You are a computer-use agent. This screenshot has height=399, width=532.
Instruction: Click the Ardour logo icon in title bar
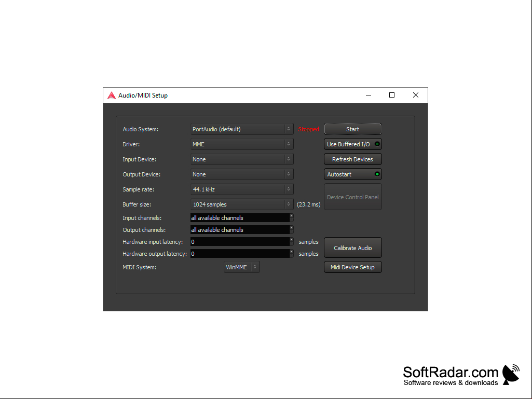(x=111, y=95)
